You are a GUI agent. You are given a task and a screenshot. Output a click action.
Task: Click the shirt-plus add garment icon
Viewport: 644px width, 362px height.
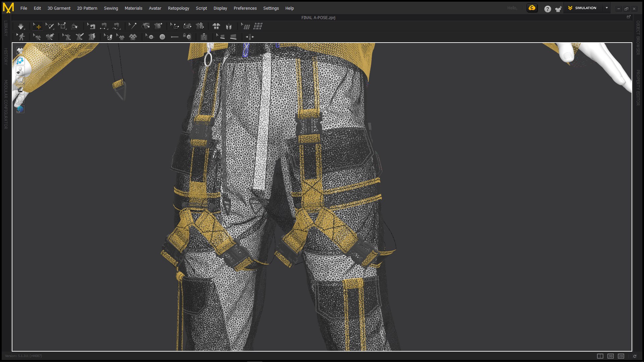[558, 9]
